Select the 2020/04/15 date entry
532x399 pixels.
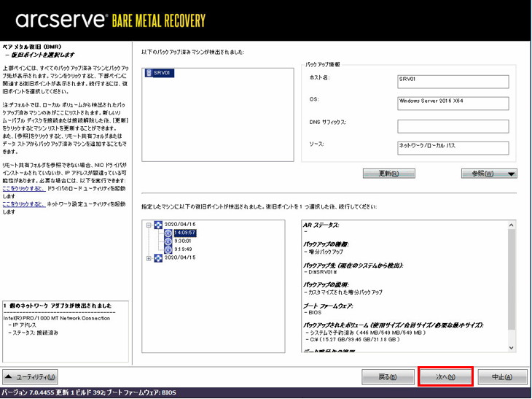(x=180, y=257)
